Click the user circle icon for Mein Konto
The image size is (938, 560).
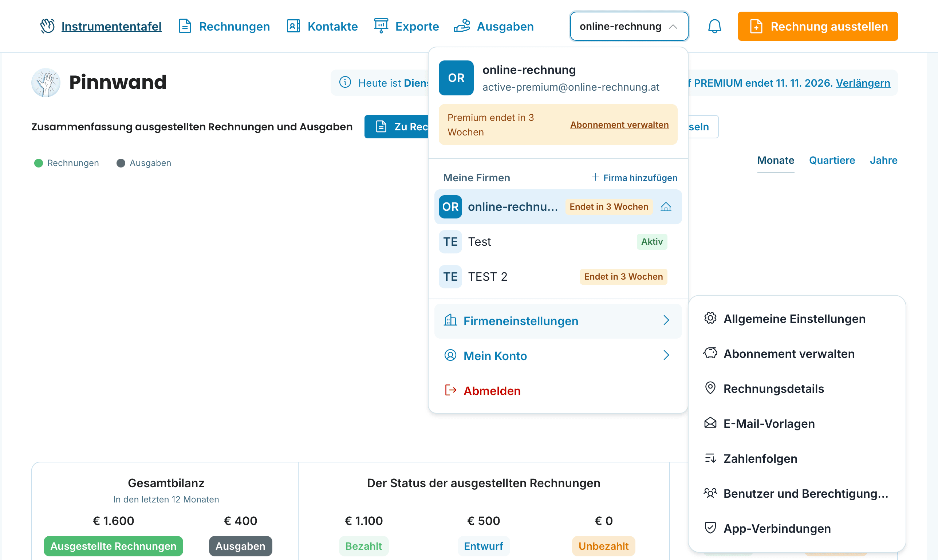tap(450, 355)
